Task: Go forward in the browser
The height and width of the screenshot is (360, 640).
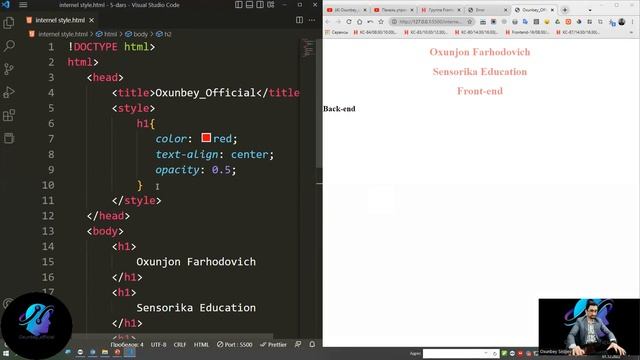Action: (x=338, y=22)
